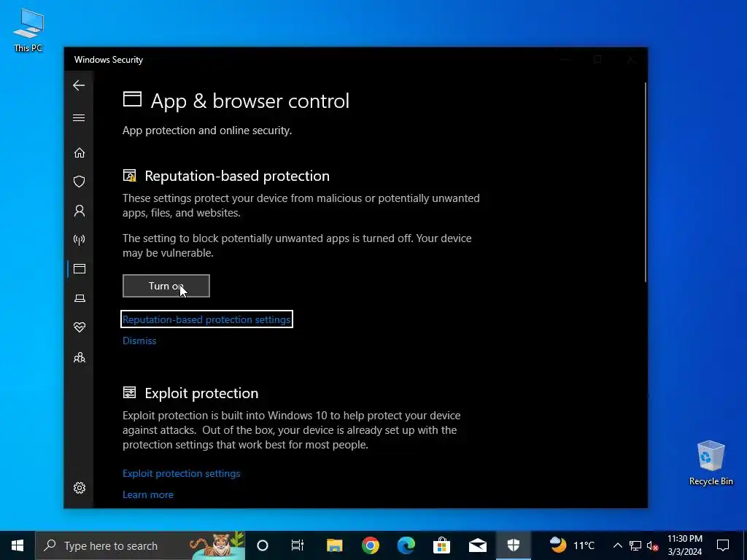Open Home in Windows Security sidebar
This screenshot has width=747, height=560.
click(x=79, y=152)
